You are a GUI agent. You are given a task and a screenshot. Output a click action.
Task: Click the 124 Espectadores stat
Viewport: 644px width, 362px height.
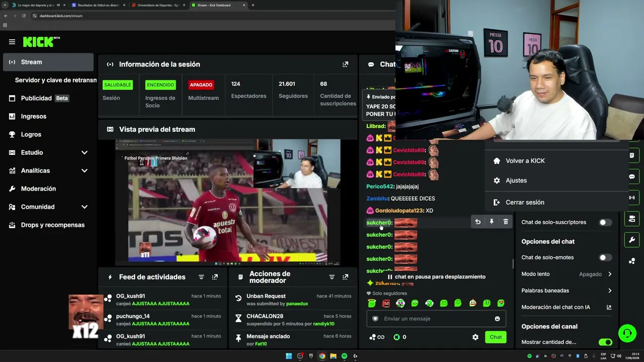[x=249, y=90]
